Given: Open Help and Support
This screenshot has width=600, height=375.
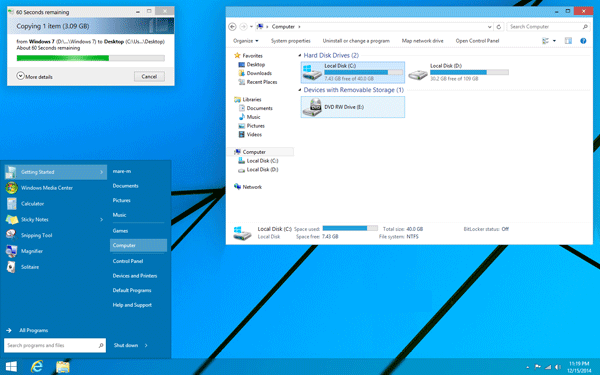Looking at the screenshot, I should tap(132, 305).
